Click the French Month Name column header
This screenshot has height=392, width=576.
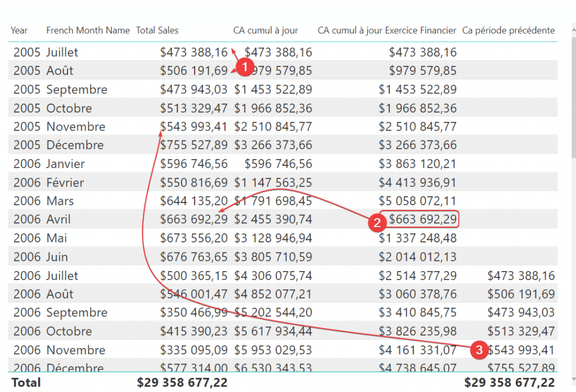pos(88,30)
